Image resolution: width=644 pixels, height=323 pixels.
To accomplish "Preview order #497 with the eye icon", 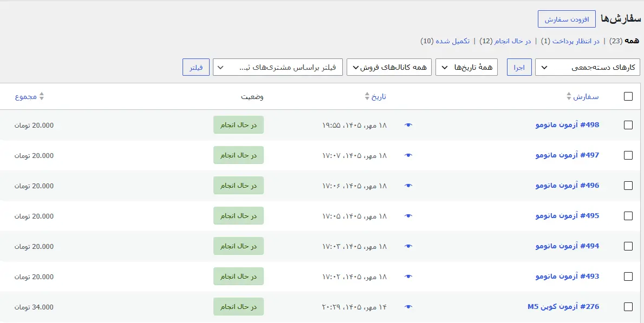I will tap(408, 156).
